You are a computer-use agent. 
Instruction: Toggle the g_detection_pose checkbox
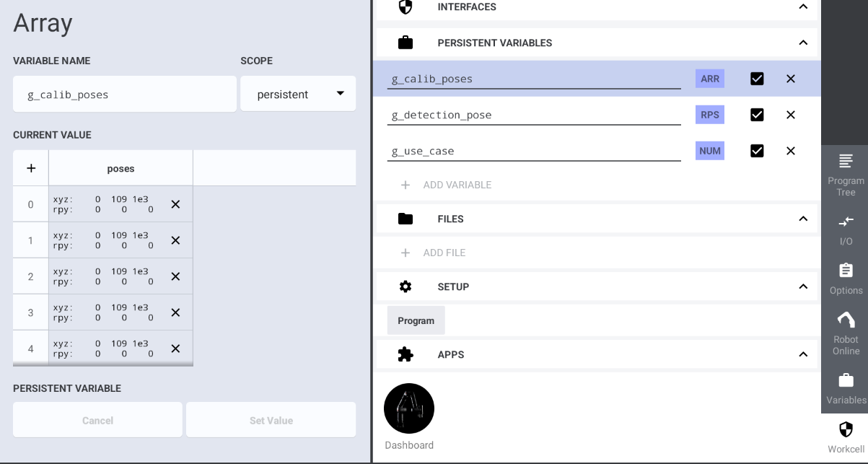757,115
